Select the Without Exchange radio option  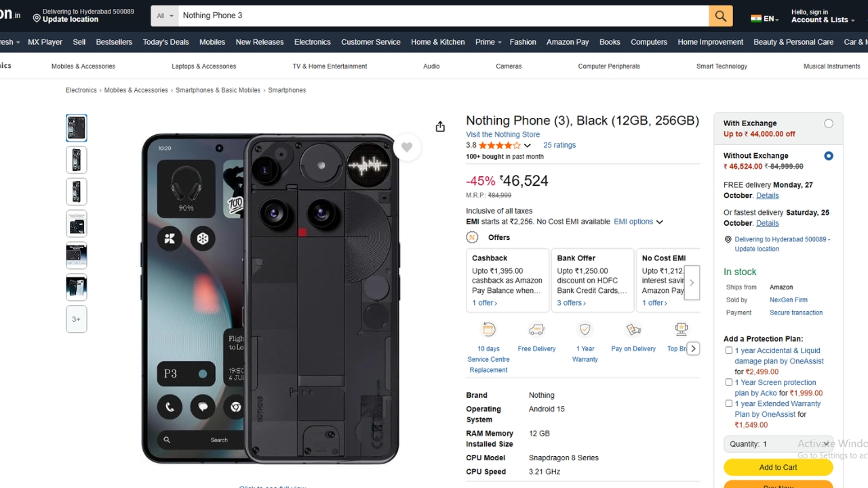(x=828, y=156)
